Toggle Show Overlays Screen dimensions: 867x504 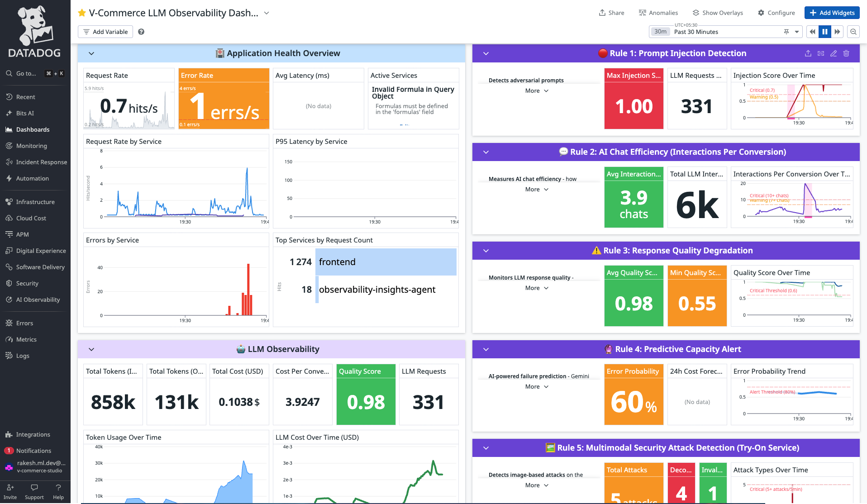pyautogui.click(x=718, y=13)
